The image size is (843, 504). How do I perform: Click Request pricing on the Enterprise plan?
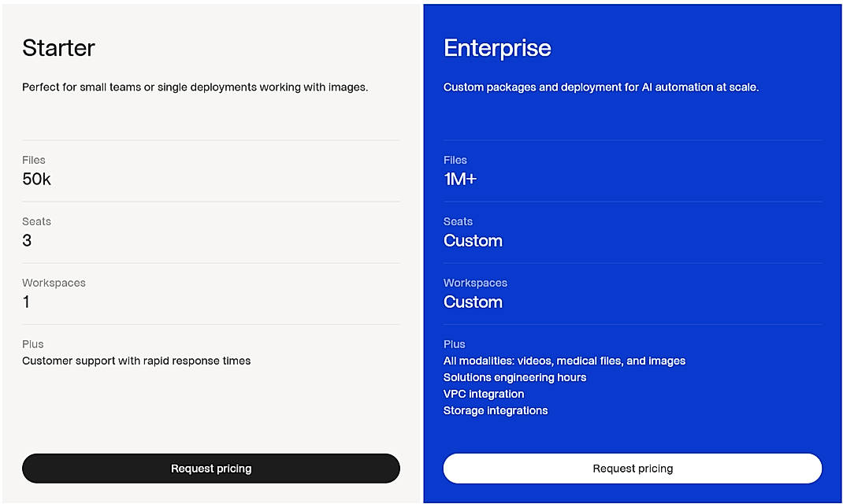(633, 468)
